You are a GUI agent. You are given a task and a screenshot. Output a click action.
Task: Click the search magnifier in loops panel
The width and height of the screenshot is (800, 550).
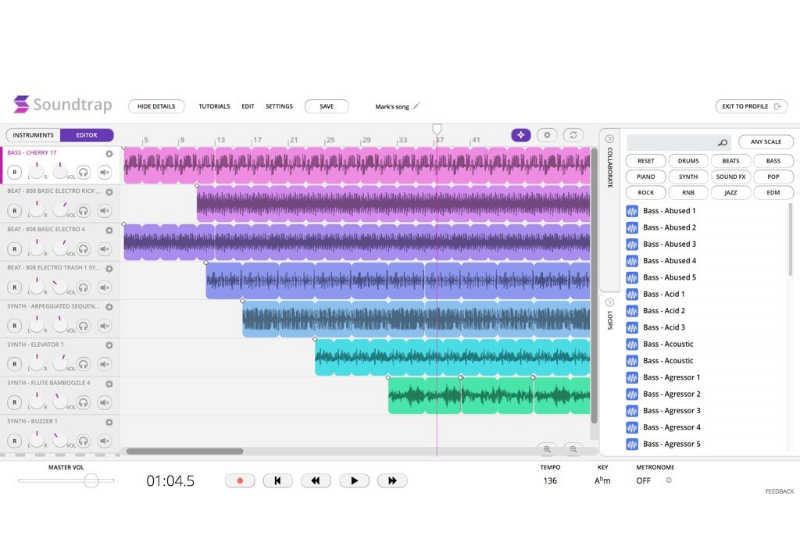click(x=722, y=142)
